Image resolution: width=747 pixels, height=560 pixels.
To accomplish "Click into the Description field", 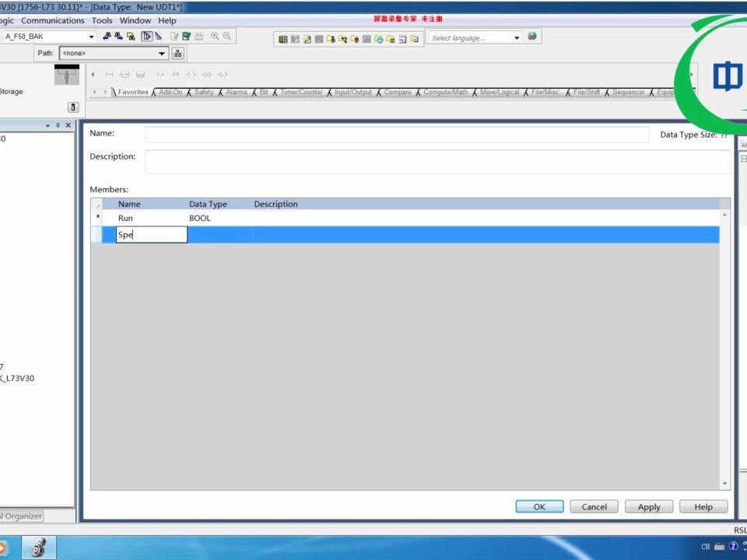I will [x=438, y=162].
